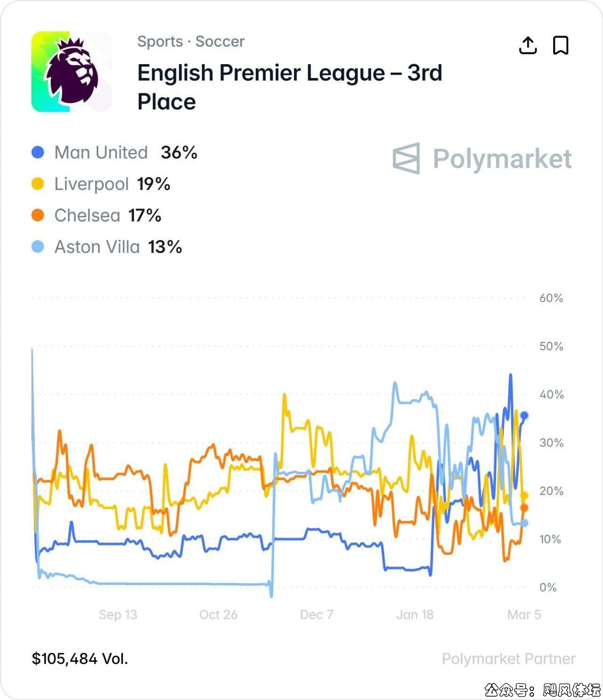
Task: Click the Sep 13 date axis label
Action: pos(118,615)
